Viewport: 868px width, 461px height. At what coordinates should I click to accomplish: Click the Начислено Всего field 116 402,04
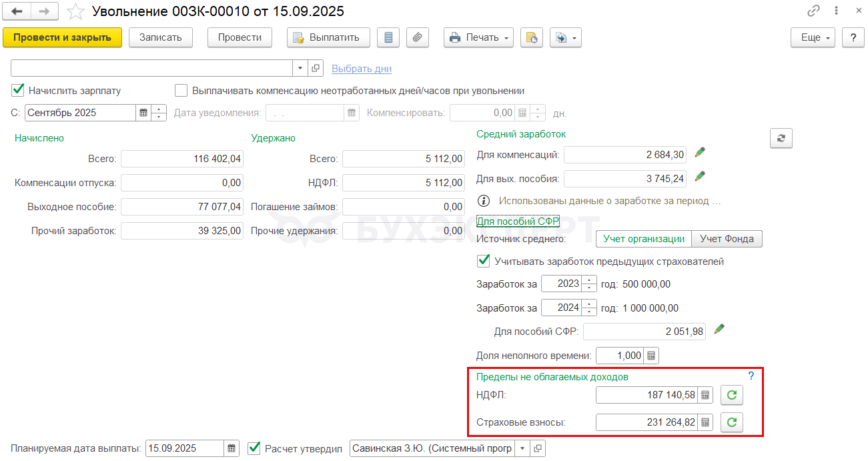click(x=182, y=159)
